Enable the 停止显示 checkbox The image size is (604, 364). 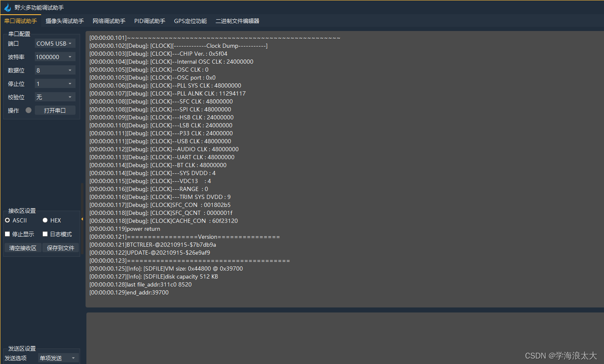pyautogui.click(x=20, y=234)
